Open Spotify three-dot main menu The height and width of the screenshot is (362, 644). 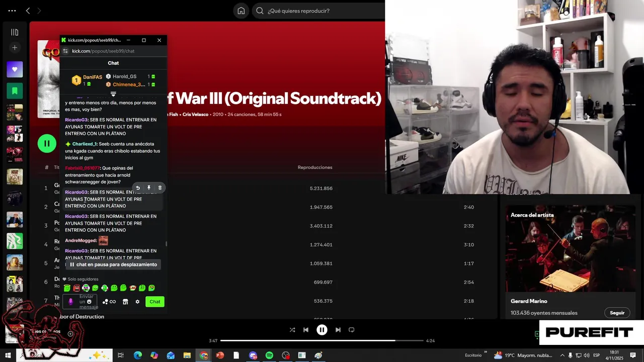(12, 11)
